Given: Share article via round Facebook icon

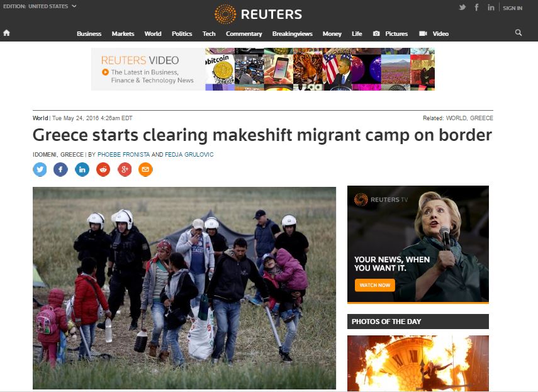Looking at the screenshot, I should (x=61, y=169).
